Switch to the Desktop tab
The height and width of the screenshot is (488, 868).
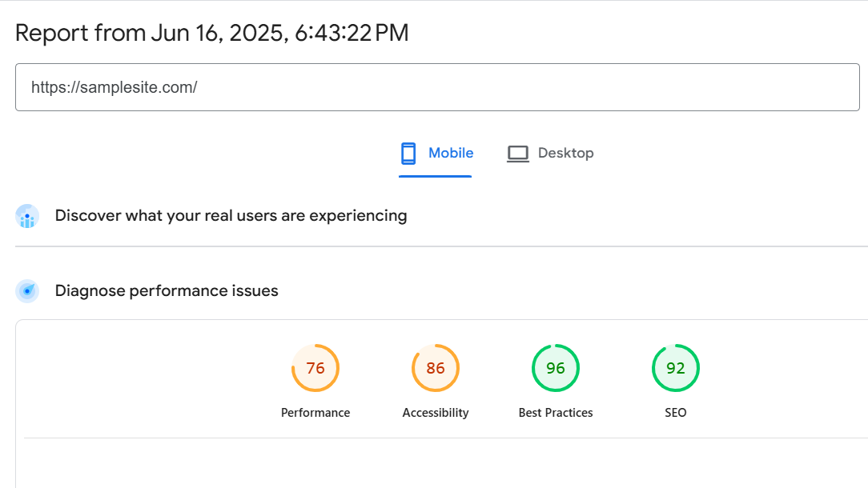click(x=551, y=153)
